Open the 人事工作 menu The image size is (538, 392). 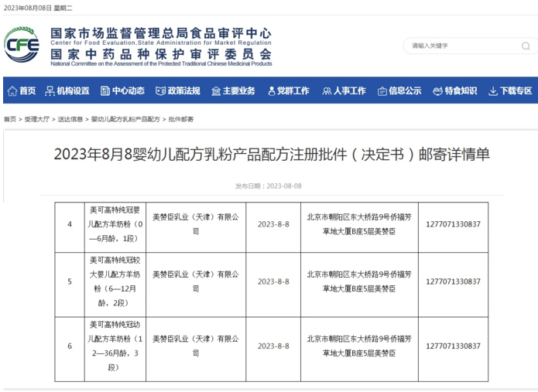click(350, 90)
